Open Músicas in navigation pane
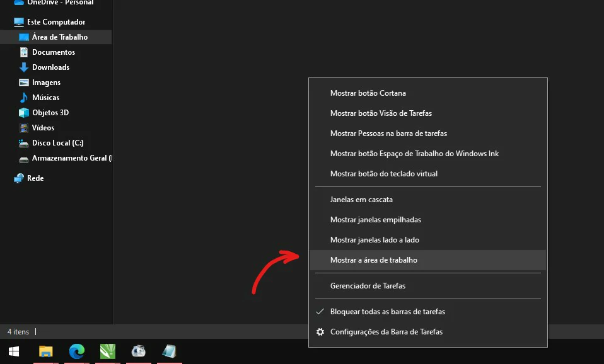This screenshot has height=364, width=604. pos(46,98)
